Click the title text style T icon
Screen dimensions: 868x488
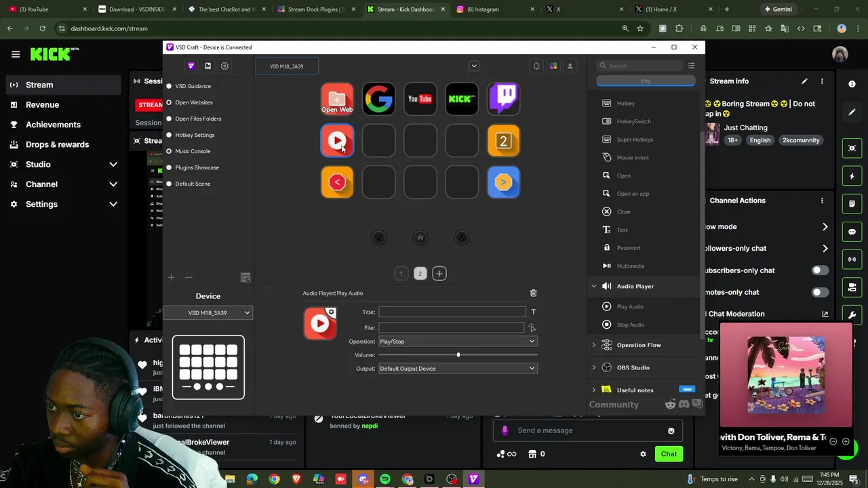(x=533, y=312)
